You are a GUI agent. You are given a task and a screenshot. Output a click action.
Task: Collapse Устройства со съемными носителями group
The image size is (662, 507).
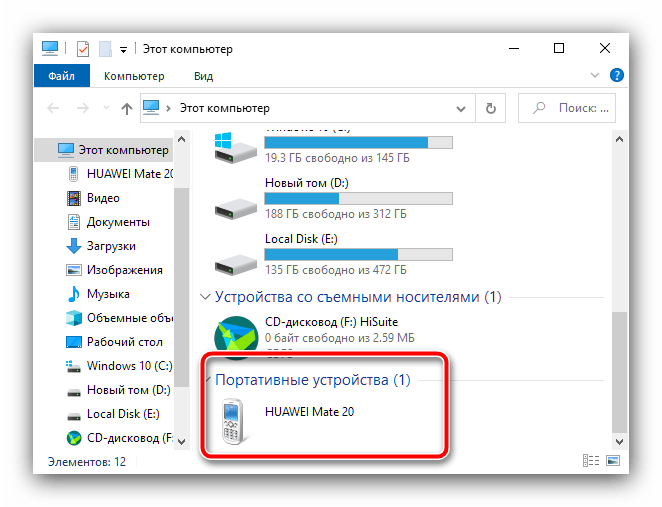[205, 297]
